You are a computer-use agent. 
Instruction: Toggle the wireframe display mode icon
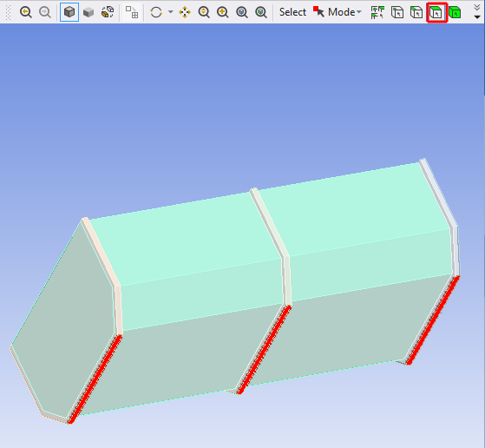pyautogui.click(x=108, y=12)
